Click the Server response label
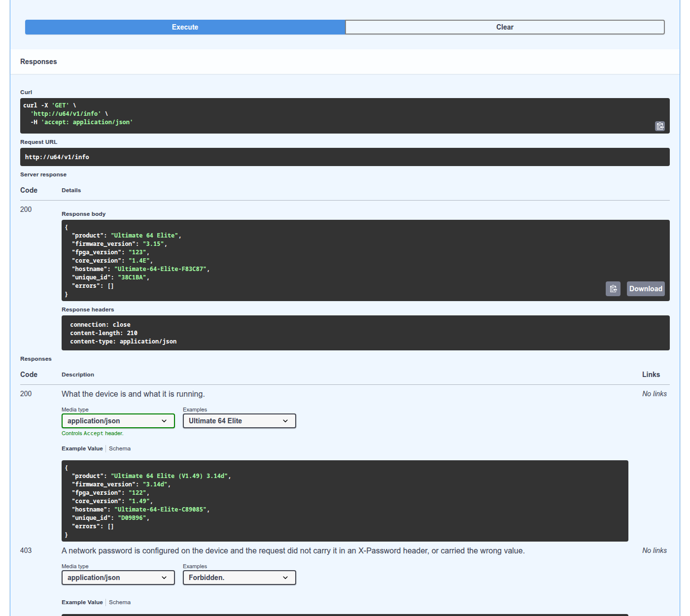The height and width of the screenshot is (616, 690). (x=43, y=174)
